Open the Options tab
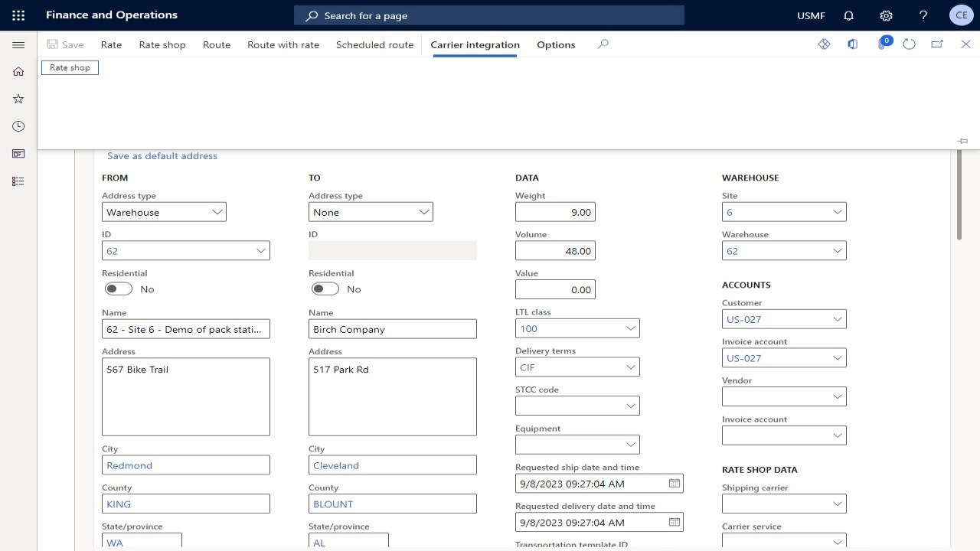 click(x=556, y=44)
